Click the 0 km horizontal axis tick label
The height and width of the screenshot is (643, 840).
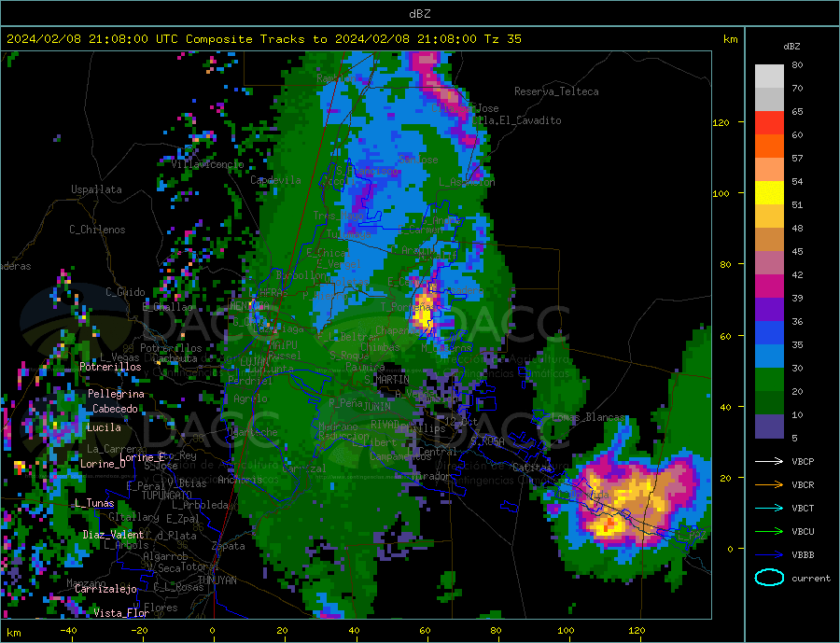(212, 631)
